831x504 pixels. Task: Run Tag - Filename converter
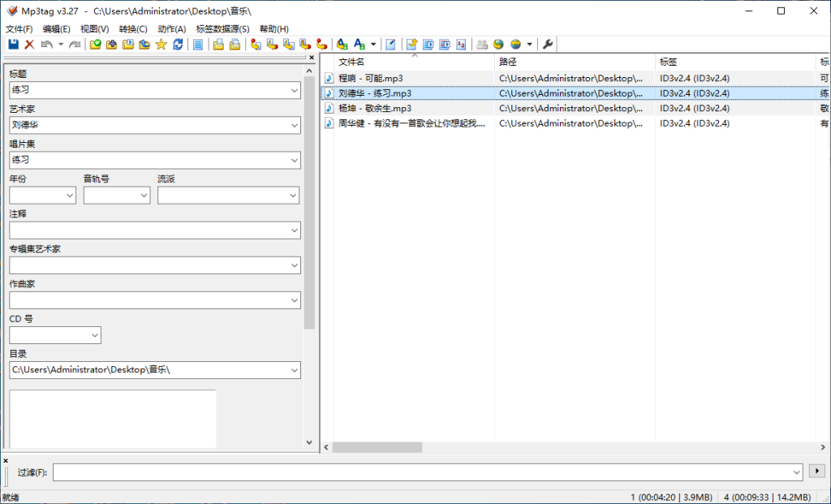point(256,45)
